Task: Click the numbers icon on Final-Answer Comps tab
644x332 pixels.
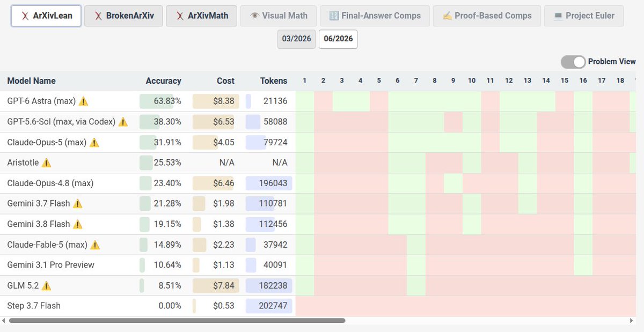Action: point(333,16)
